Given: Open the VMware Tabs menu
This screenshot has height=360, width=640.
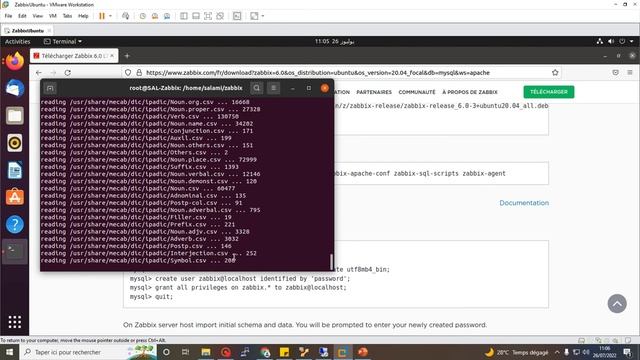Looking at the screenshot, I should coord(67,16).
